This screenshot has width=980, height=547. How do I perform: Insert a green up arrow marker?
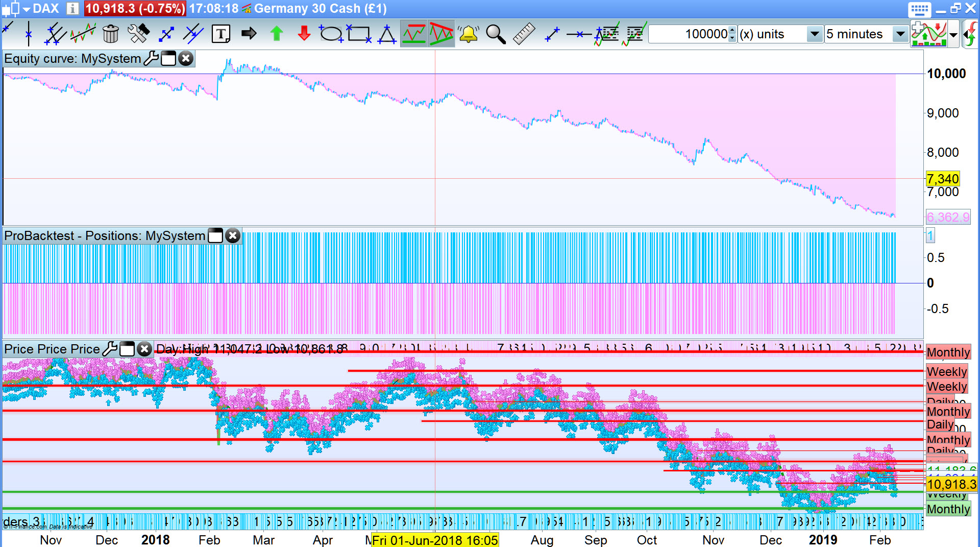pyautogui.click(x=276, y=34)
